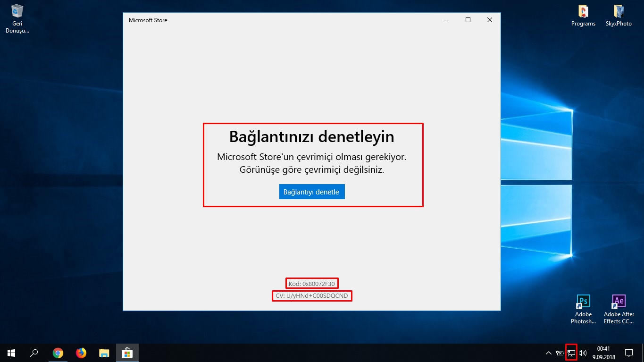This screenshot has width=644, height=362.
Task: Click text "Microsoft Store'un çevrimiçi olması gerekiyor."
Action: (x=312, y=157)
